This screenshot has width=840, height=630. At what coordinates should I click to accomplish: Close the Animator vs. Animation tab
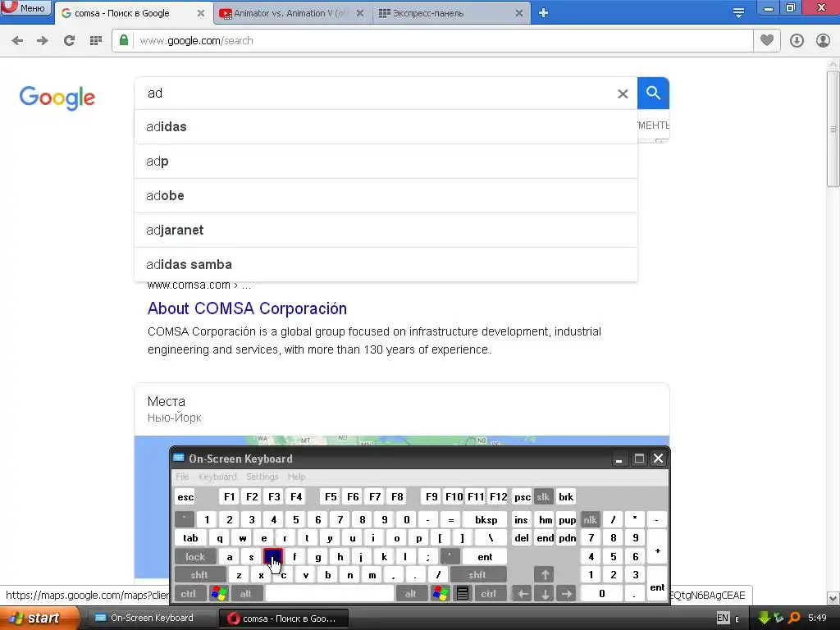pyautogui.click(x=360, y=13)
